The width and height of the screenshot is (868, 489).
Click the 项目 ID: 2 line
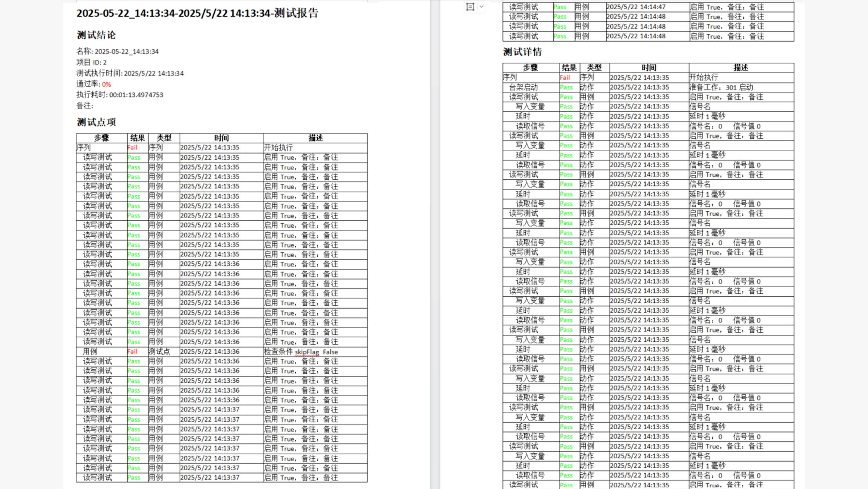point(91,62)
